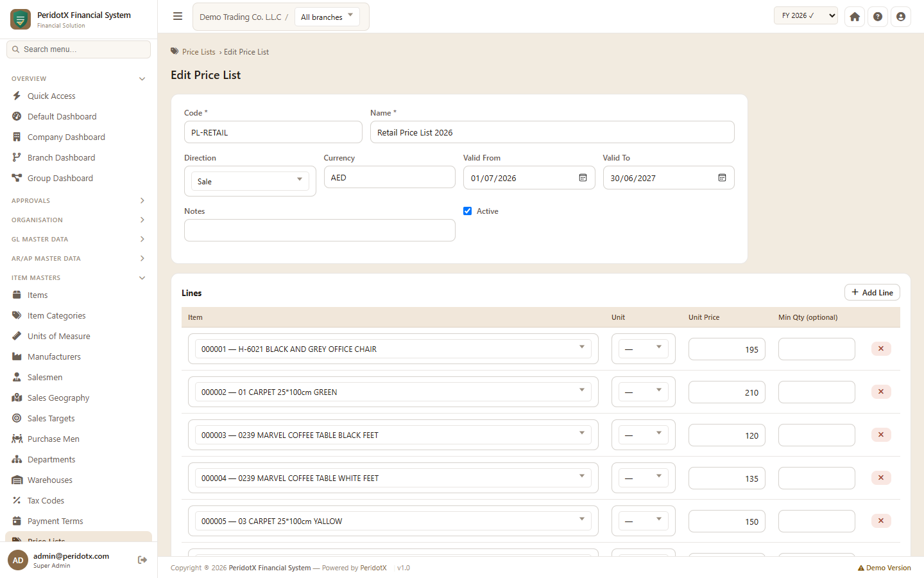Open item dropdown for 000005 CARPET YALLOW
Viewport: 924px width, 578px height.
click(x=393, y=521)
